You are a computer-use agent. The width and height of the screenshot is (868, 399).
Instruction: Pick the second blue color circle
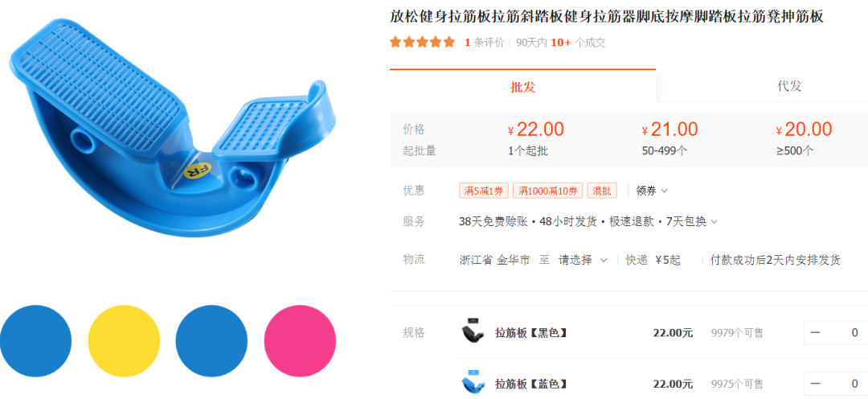[x=211, y=341]
